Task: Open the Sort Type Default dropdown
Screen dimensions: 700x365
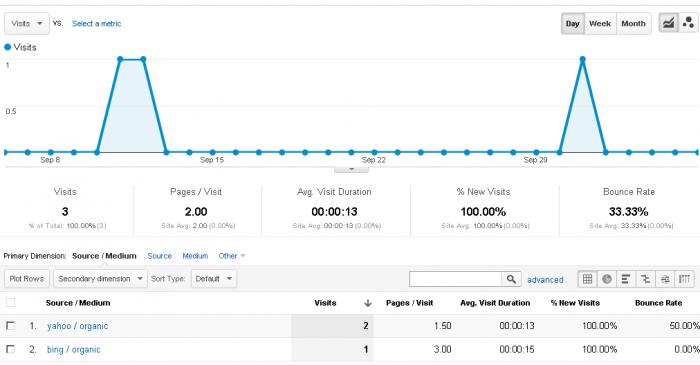Action: [214, 279]
